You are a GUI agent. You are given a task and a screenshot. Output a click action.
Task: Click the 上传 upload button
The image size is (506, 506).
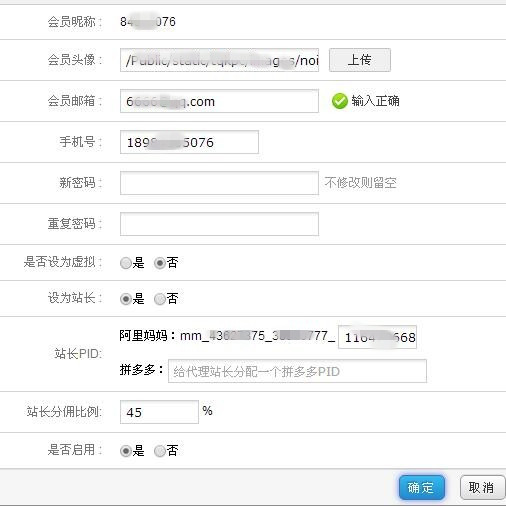point(360,60)
